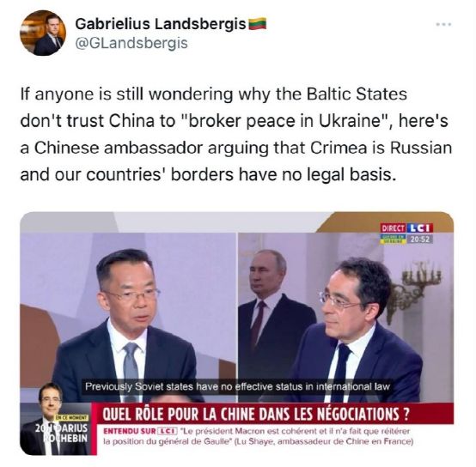Click the yellow EN CE MOMENT tag
The height and width of the screenshot is (467, 476).
[71, 417]
